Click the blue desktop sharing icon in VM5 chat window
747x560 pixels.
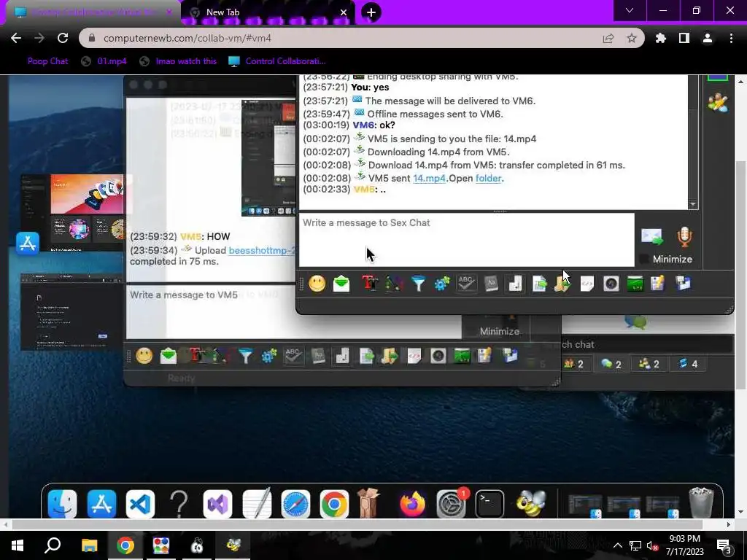coord(510,356)
